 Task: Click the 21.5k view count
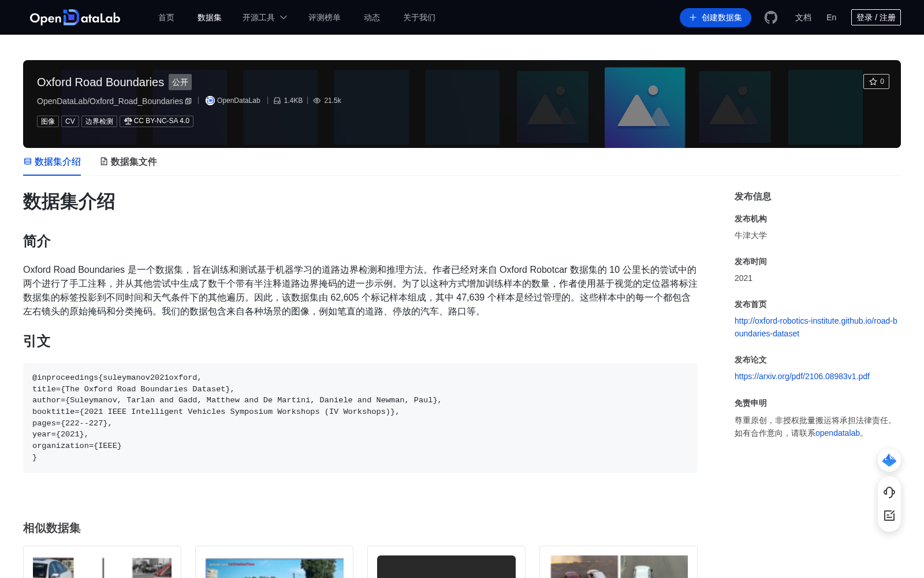pos(333,101)
